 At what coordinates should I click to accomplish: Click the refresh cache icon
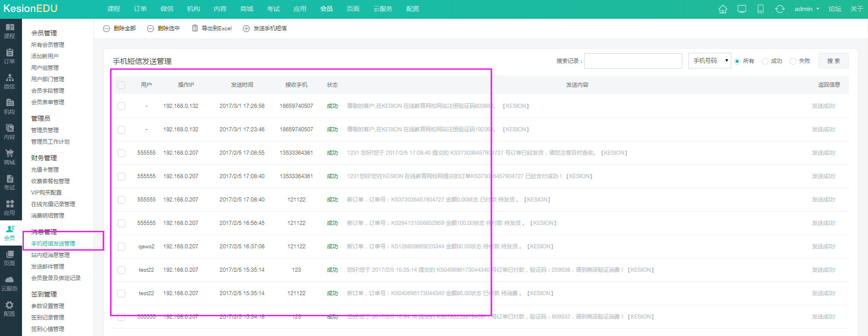(780, 9)
